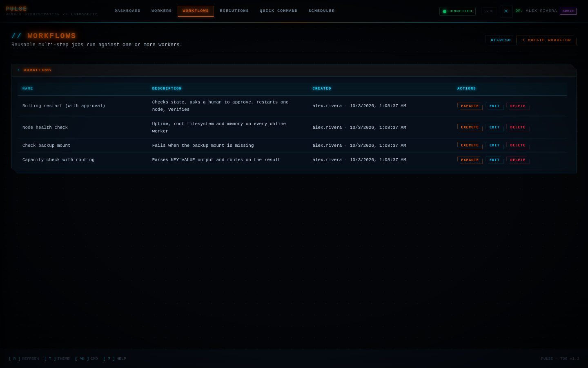
Task: Execute the Capacity check with routing workflow
Action: pyautogui.click(x=470, y=160)
